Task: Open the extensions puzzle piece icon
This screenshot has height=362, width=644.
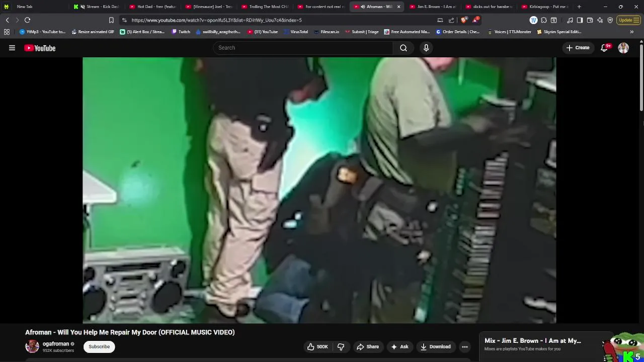Action: point(544,20)
